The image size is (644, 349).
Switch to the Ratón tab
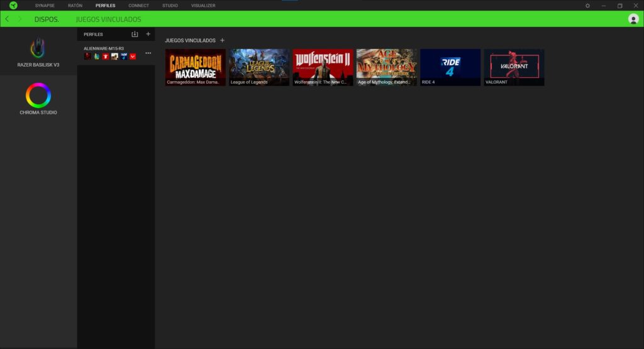pyautogui.click(x=75, y=5)
